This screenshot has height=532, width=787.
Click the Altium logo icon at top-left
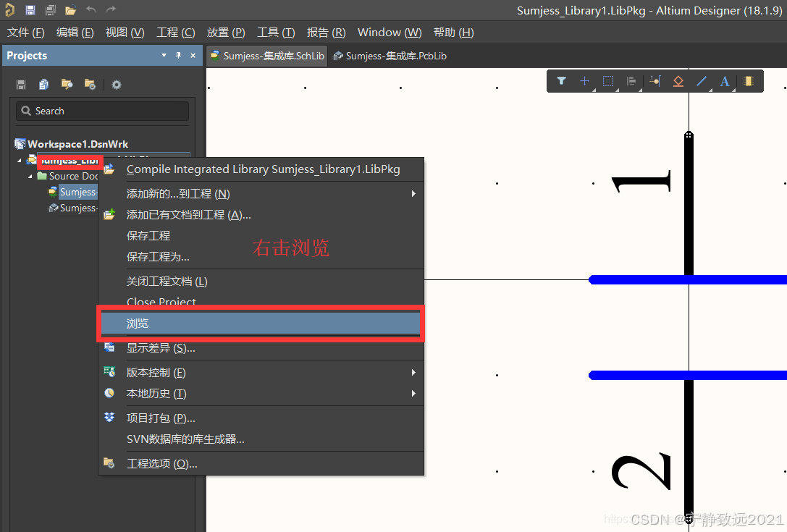coord(9,10)
